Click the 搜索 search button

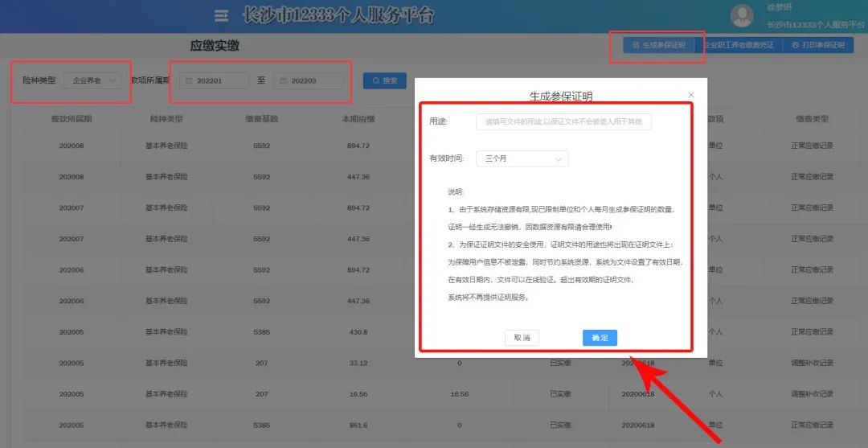pyautogui.click(x=384, y=80)
